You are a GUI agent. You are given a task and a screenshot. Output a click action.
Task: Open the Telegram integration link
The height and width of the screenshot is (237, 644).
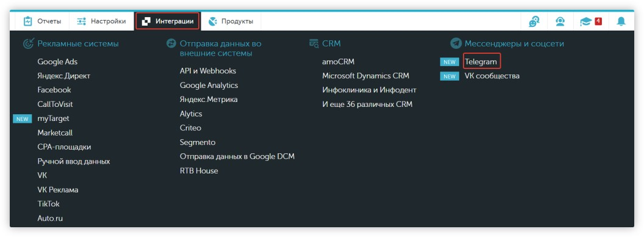coord(481,62)
